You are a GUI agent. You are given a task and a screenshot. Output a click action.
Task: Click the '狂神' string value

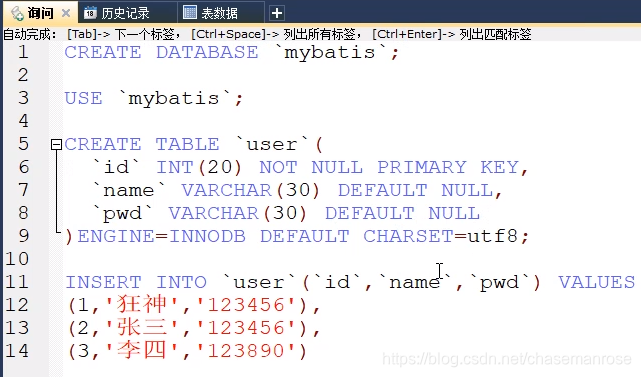[x=141, y=305]
